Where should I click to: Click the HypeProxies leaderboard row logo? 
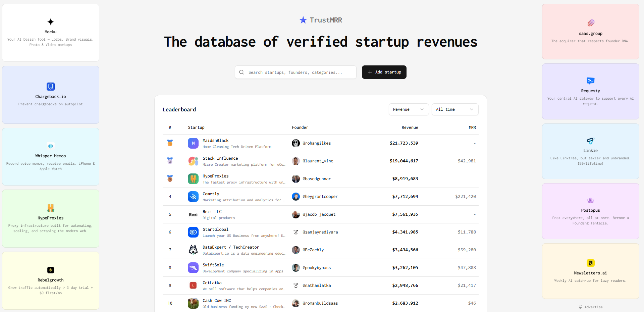click(193, 179)
